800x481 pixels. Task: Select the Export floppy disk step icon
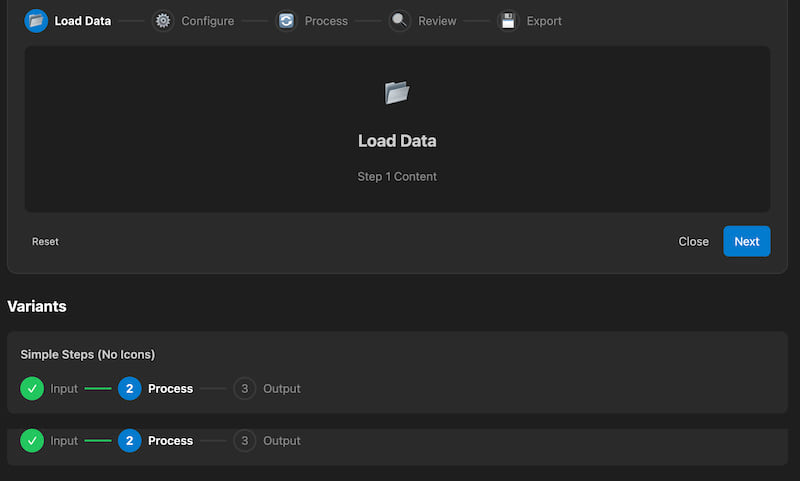509,21
